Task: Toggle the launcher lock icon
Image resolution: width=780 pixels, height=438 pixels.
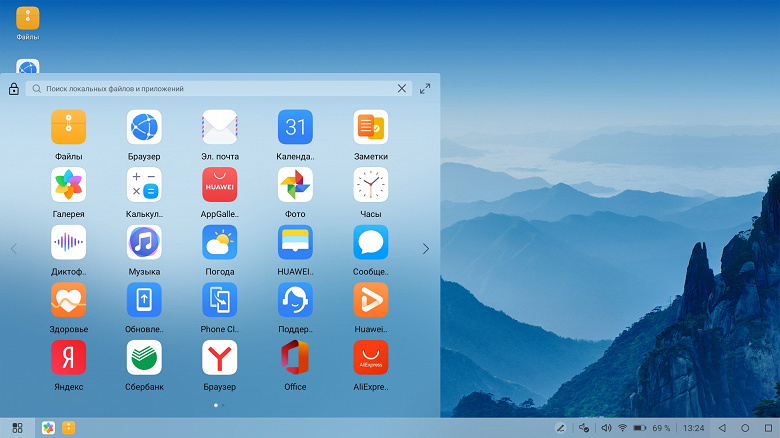Action: pyautogui.click(x=13, y=89)
